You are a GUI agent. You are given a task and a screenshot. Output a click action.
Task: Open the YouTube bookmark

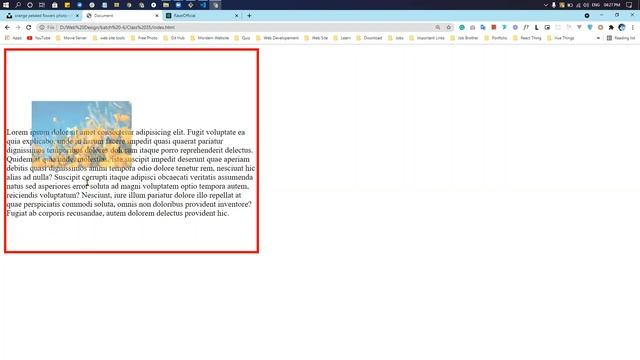(39, 38)
